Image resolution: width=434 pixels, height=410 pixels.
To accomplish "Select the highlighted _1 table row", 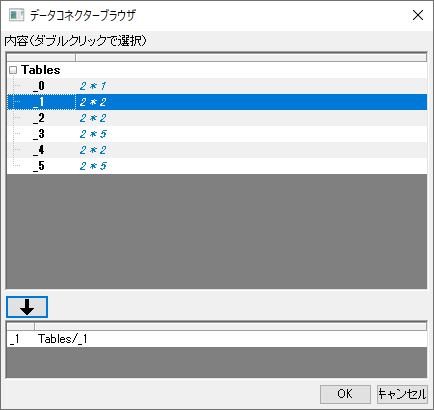I will click(x=217, y=102).
